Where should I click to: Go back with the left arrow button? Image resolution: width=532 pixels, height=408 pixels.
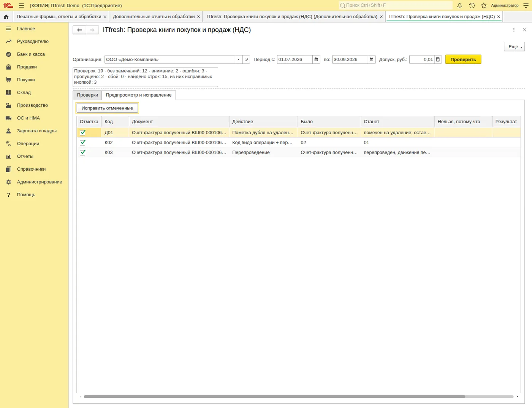(x=79, y=30)
